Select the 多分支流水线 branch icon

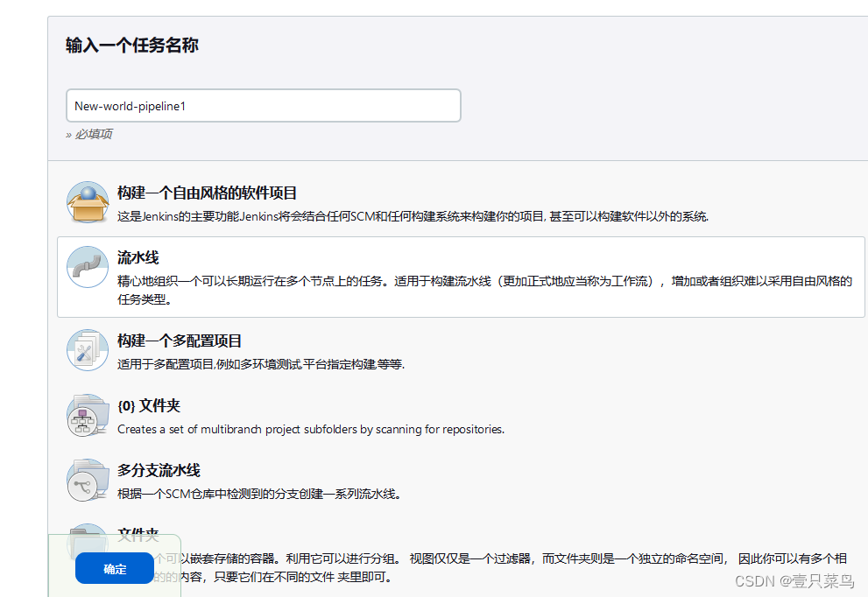click(x=88, y=480)
